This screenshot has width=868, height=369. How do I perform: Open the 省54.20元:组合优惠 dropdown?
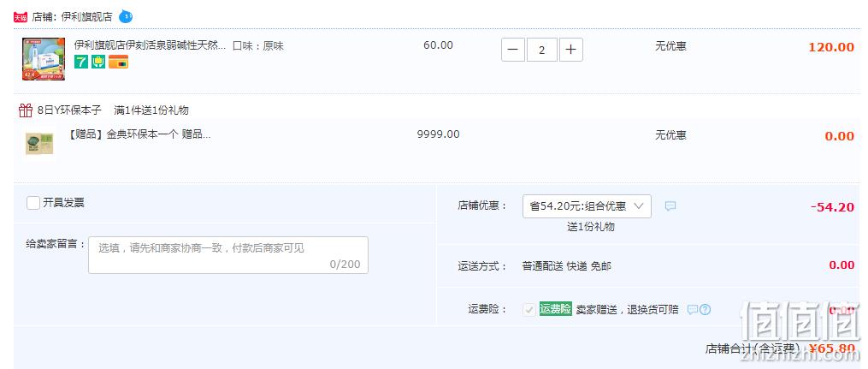pos(587,206)
